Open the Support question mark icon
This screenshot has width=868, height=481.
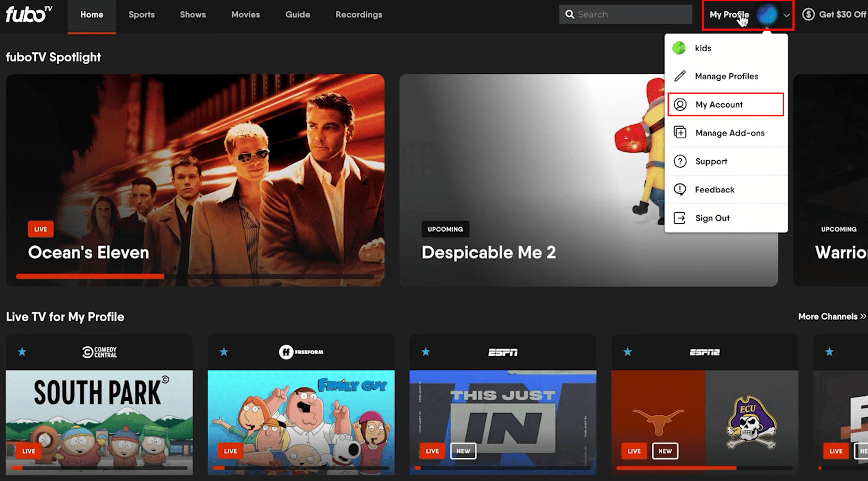tap(681, 161)
